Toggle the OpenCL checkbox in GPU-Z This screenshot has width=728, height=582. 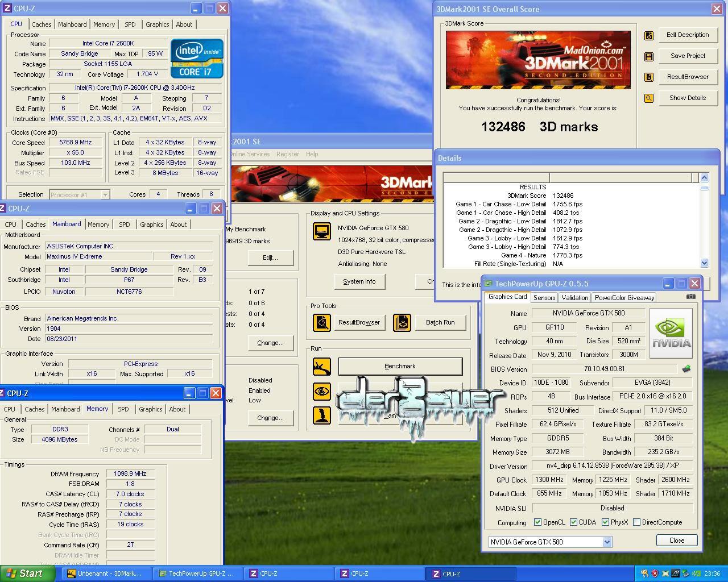(x=537, y=522)
